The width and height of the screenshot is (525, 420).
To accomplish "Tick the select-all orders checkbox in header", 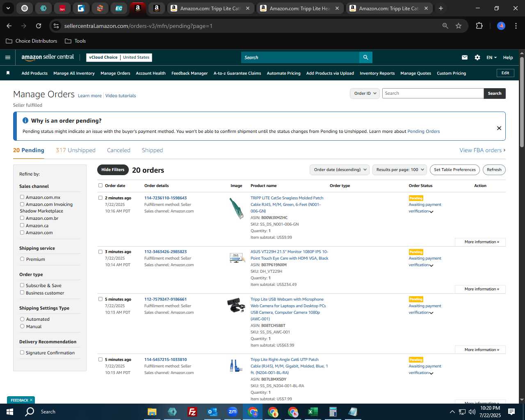I will click(100, 186).
